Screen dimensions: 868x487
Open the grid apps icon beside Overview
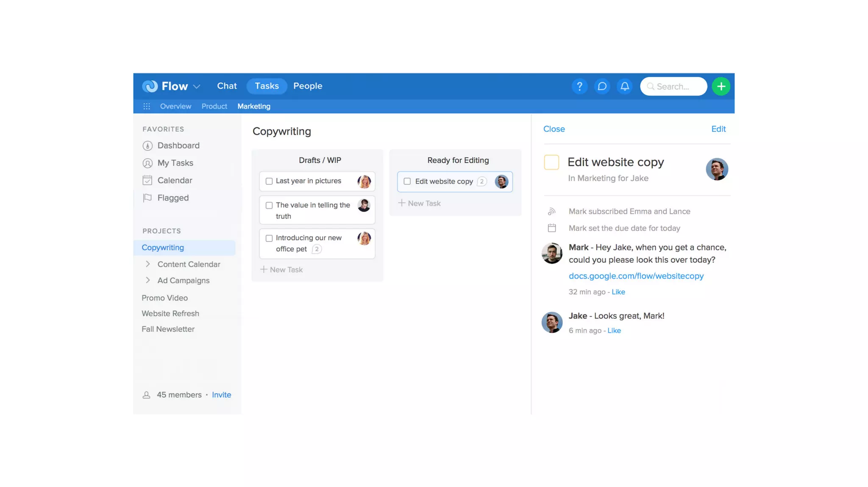[147, 106]
